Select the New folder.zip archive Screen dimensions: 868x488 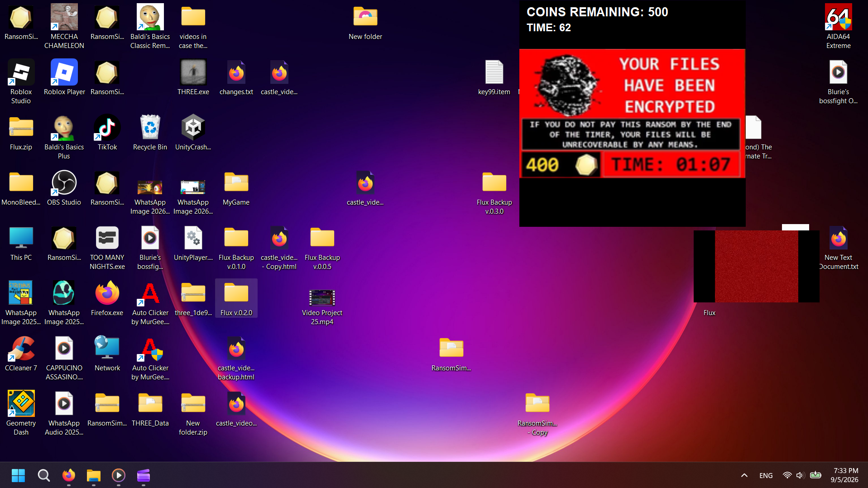coord(193,413)
